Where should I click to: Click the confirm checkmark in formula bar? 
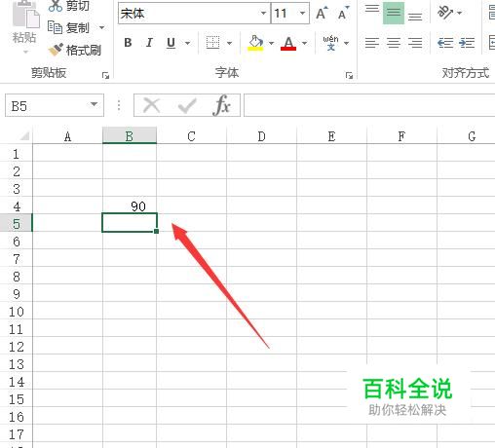[x=187, y=105]
